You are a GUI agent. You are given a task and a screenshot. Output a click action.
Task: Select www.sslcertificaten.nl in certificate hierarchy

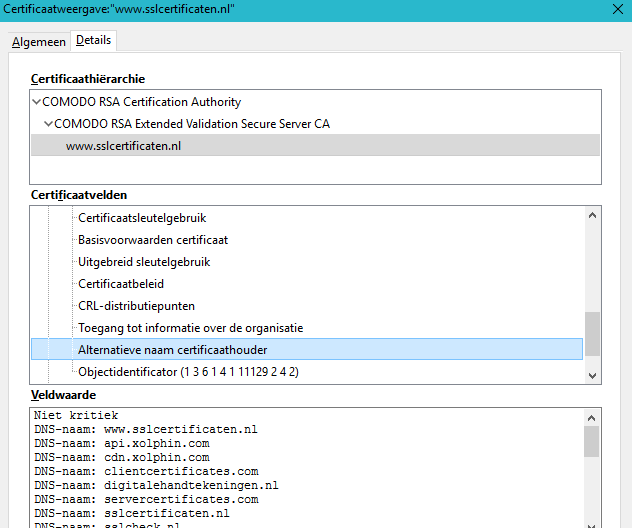tap(123, 146)
